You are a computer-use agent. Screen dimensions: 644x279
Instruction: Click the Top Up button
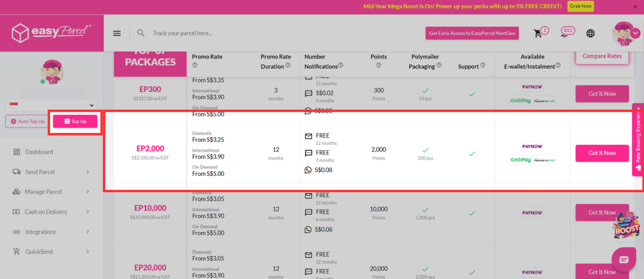click(x=75, y=121)
